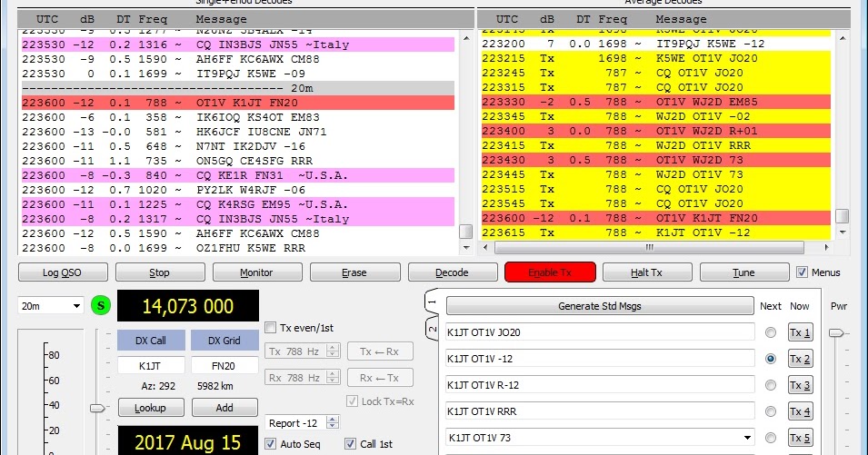868x455 pixels.
Task: Click the right panel horizontal scrollbar
Action: [649, 247]
